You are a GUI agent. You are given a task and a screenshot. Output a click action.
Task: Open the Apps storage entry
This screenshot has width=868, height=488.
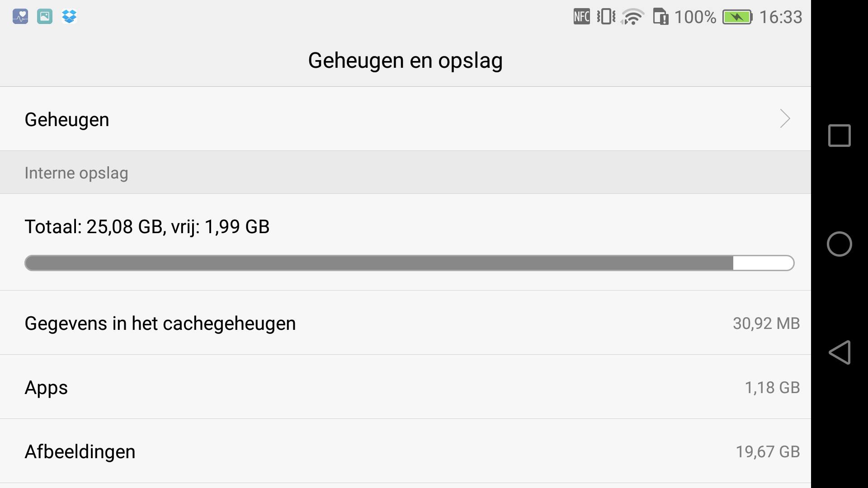[x=46, y=388]
